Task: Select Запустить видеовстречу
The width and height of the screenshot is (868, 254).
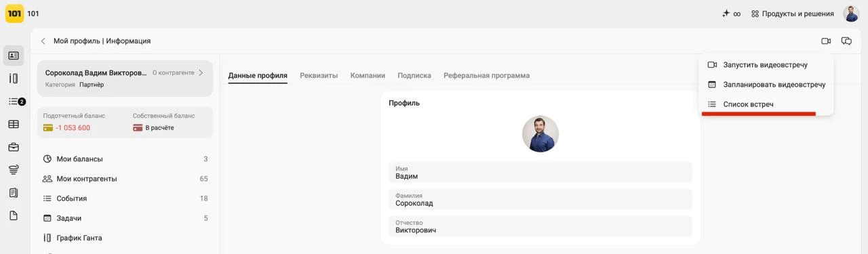Action: (766, 65)
